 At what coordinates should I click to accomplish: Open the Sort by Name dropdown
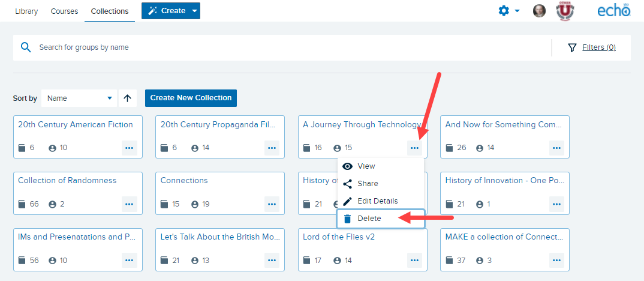[x=79, y=98]
